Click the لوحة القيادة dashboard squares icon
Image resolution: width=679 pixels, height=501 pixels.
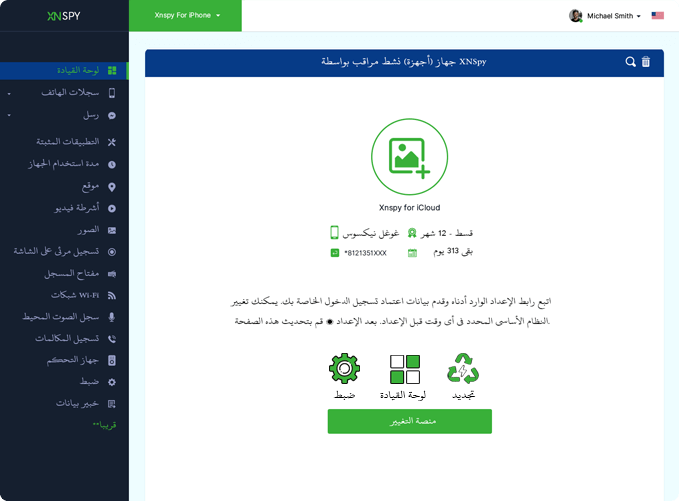pos(404,369)
